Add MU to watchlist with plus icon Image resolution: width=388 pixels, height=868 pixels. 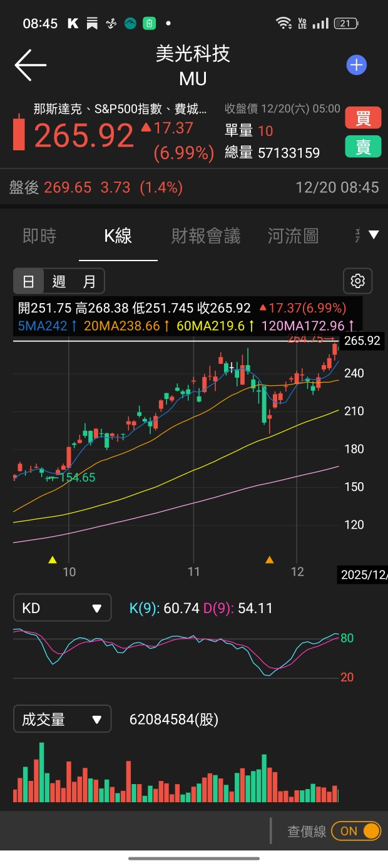[x=356, y=65]
